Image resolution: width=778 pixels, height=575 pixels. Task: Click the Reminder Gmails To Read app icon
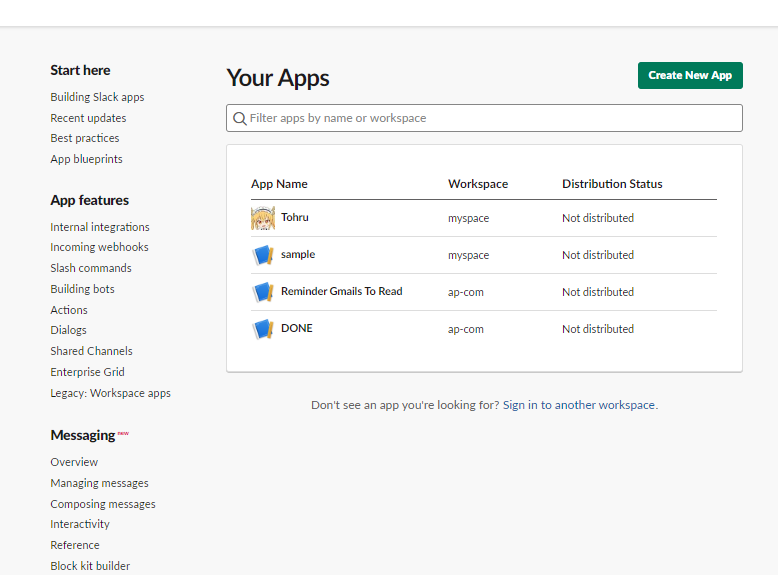(262, 292)
